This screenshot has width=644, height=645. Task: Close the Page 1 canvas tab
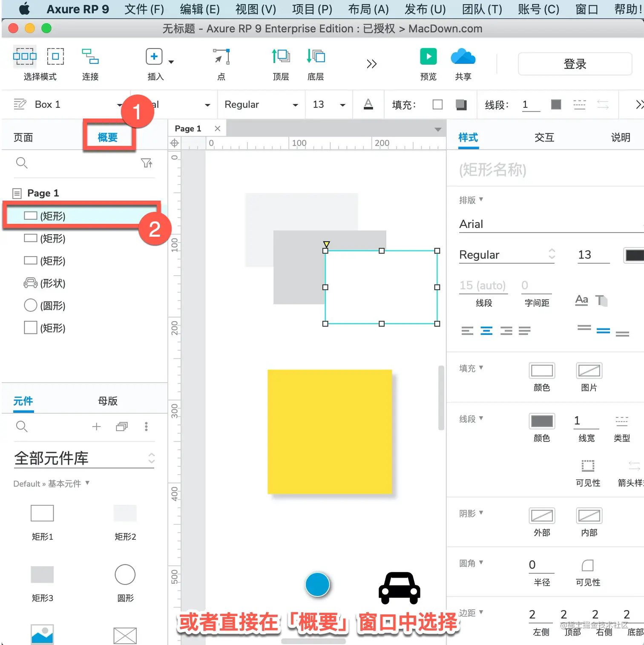pos(217,129)
